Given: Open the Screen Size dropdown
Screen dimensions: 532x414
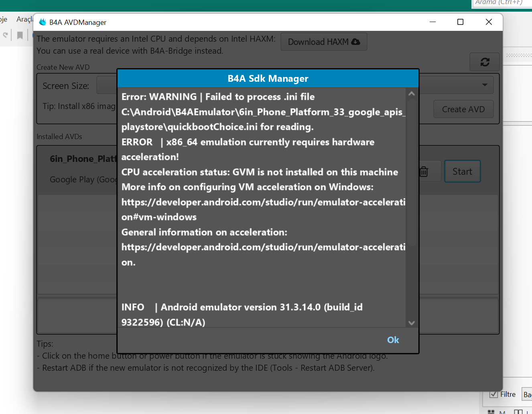Looking at the screenshot, I should tap(485, 85).
